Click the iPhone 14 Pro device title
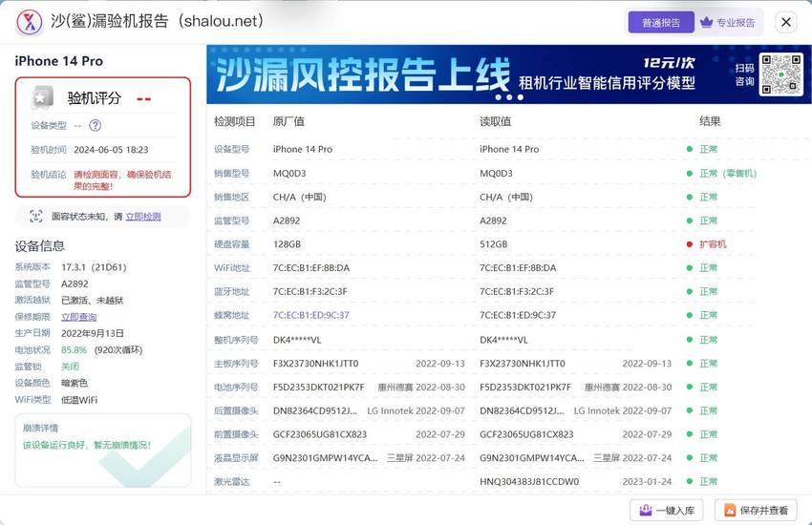Viewport: 812px width, 525px height. (x=58, y=61)
